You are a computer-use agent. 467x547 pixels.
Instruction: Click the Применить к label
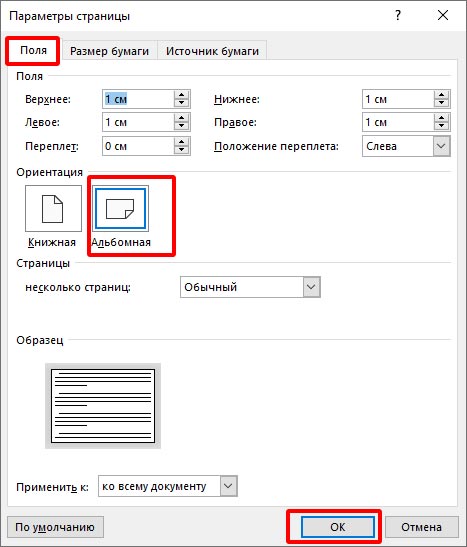pos(52,487)
